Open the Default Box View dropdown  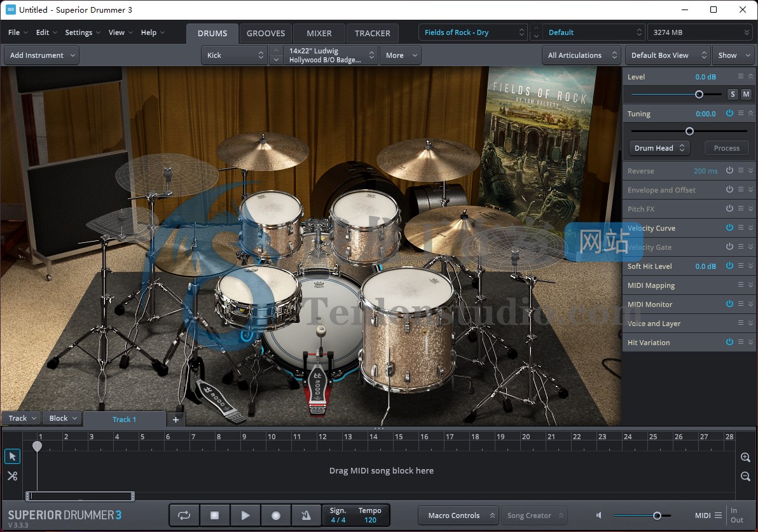668,55
